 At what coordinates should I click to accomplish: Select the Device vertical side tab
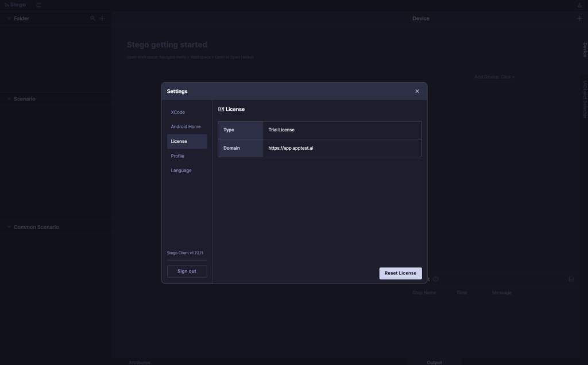click(585, 50)
